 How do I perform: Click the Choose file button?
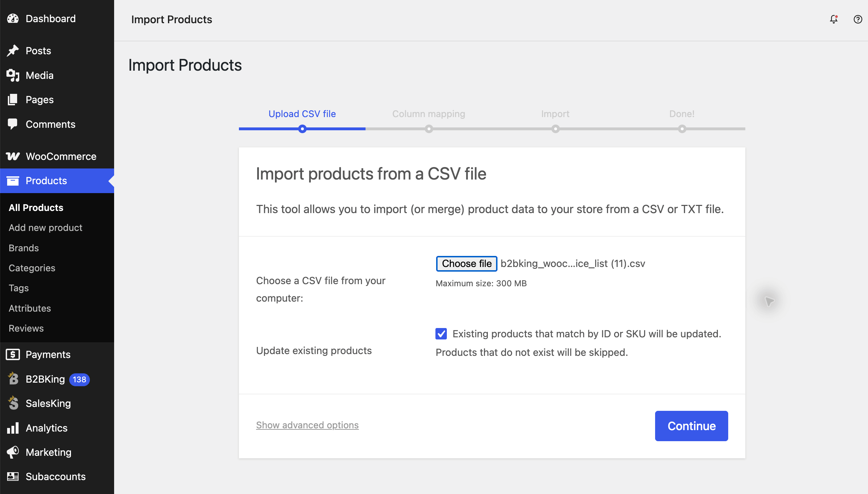tap(467, 264)
